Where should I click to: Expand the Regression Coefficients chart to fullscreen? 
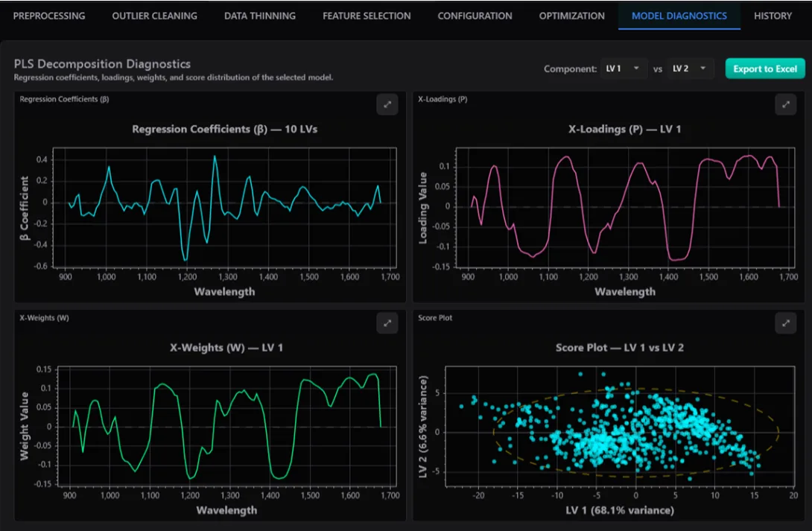click(x=387, y=104)
